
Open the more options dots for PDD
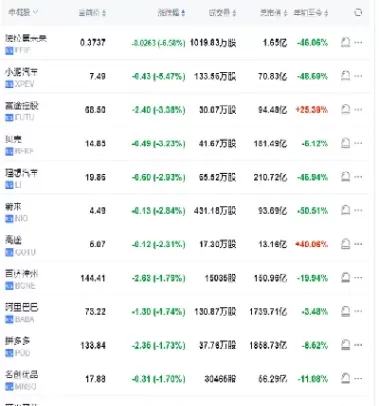pyautogui.click(x=358, y=345)
